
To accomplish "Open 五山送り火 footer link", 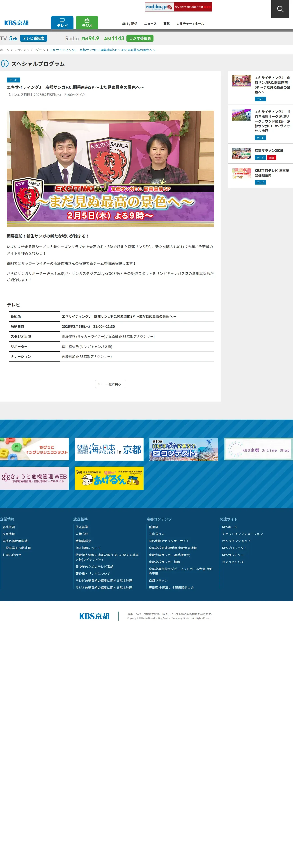I will point(157,534).
